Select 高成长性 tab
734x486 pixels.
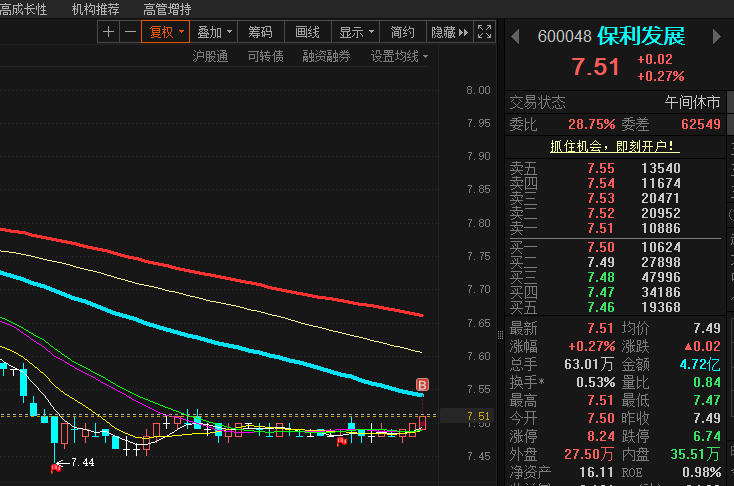22,9
